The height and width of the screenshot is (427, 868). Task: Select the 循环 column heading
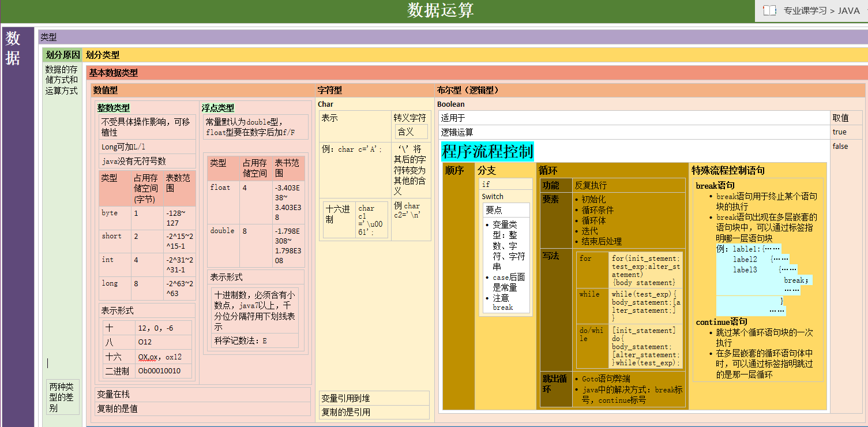click(548, 170)
